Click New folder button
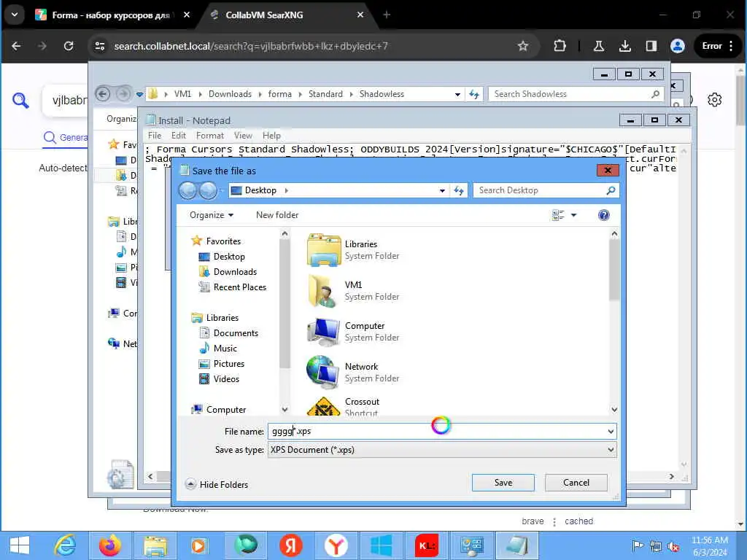 coord(277,215)
